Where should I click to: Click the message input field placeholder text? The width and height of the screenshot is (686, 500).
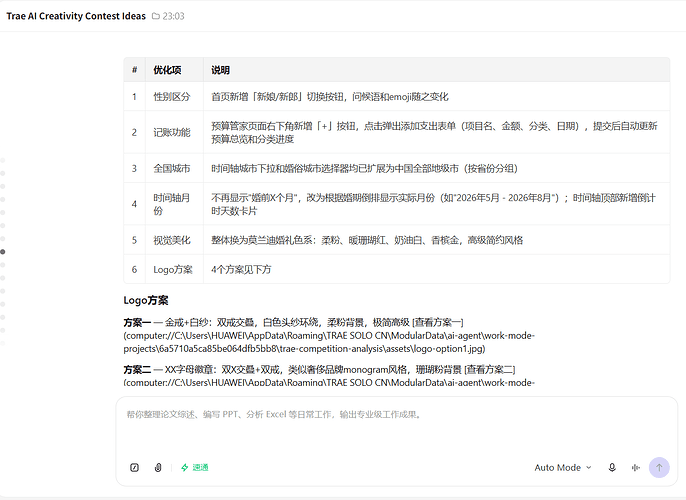click(274, 414)
